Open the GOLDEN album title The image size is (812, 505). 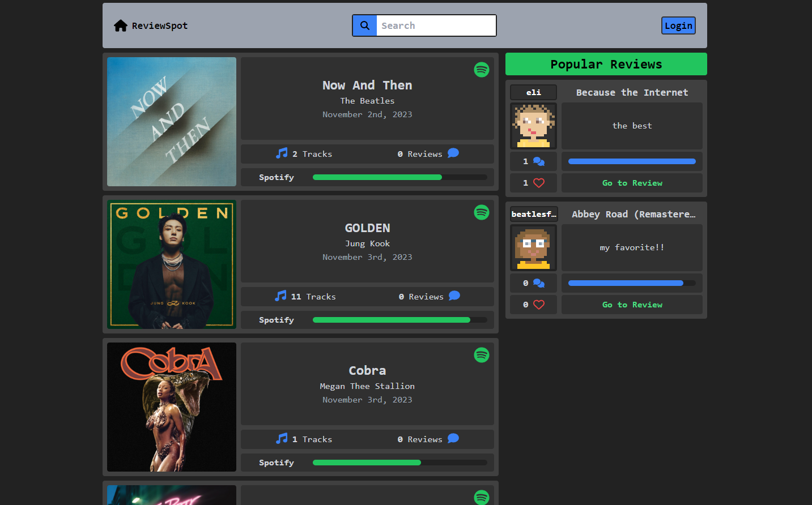tap(367, 228)
